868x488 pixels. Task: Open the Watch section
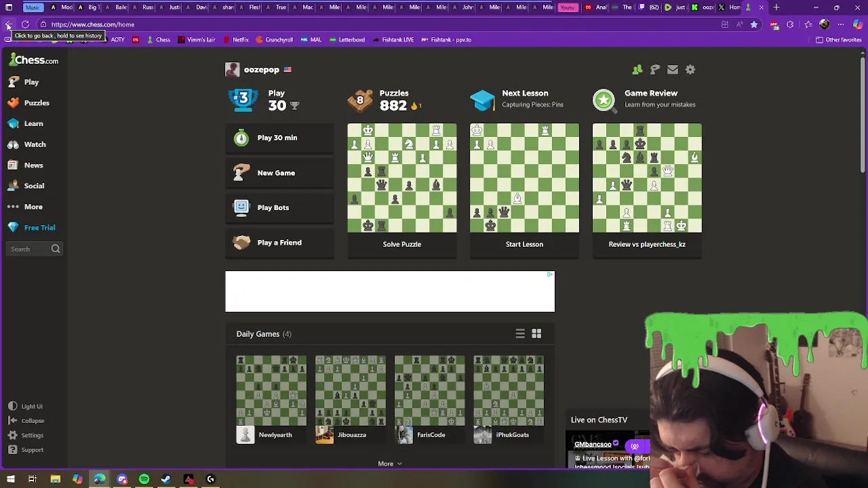click(27, 144)
